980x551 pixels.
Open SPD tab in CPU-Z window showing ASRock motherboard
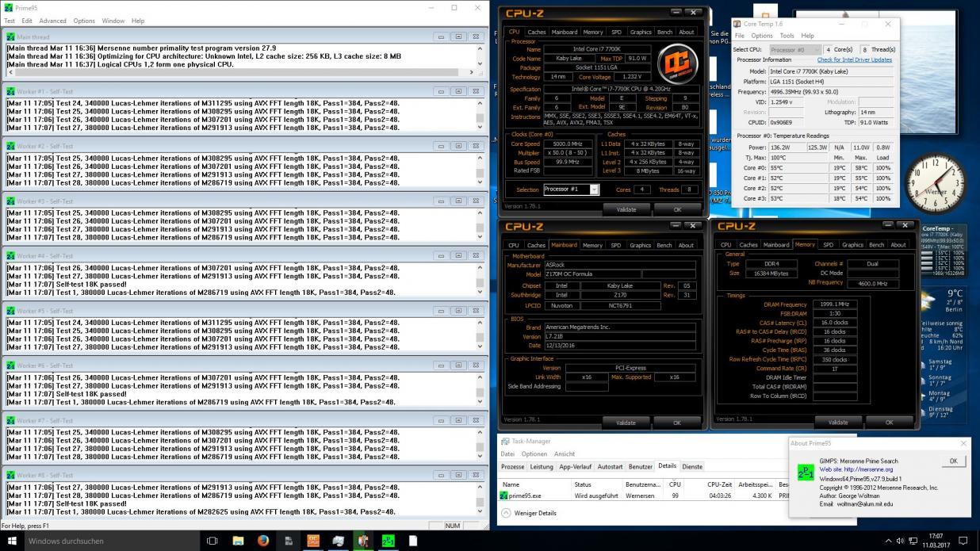tap(616, 246)
